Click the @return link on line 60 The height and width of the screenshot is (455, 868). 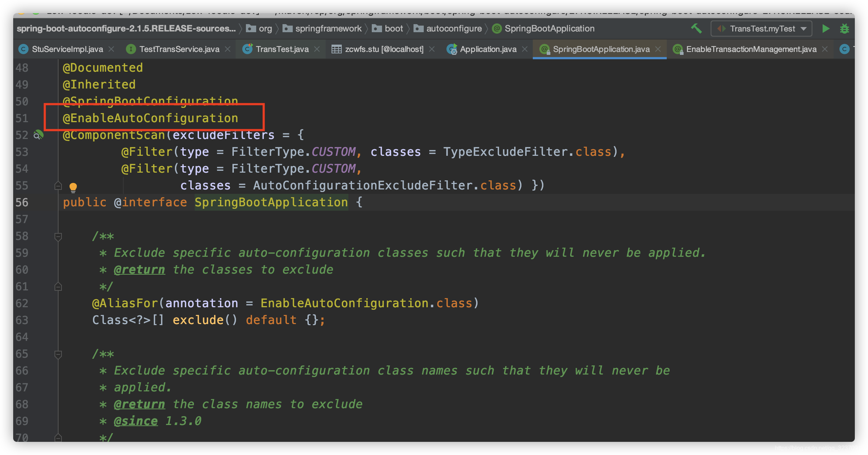pyautogui.click(x=139, y=270)
